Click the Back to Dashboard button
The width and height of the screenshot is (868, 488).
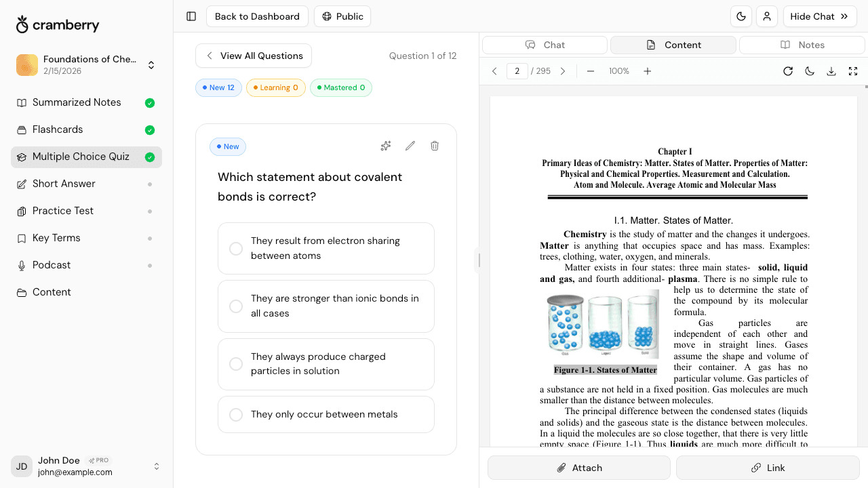point(257,16)
